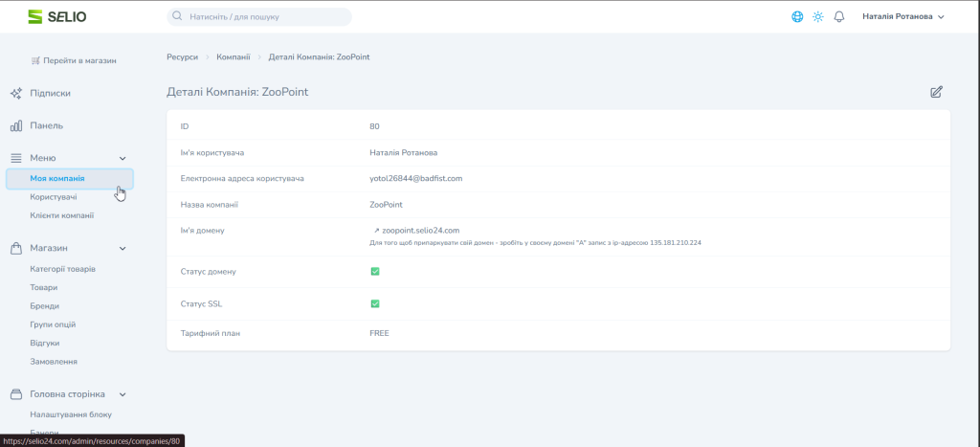Click the Статус домену checkmark
Image resolution: width=980 pixels, height=447 pixels.
[x=375, y=272]
